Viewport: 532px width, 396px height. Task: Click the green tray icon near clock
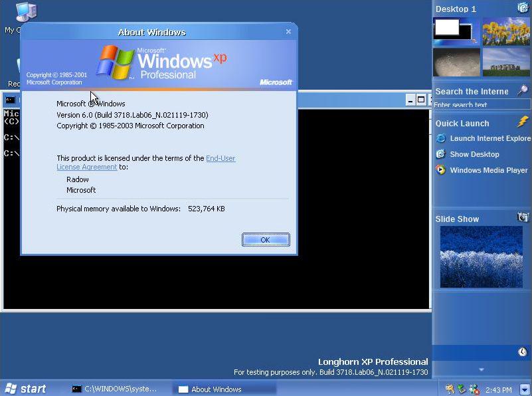tap(462, 389)
